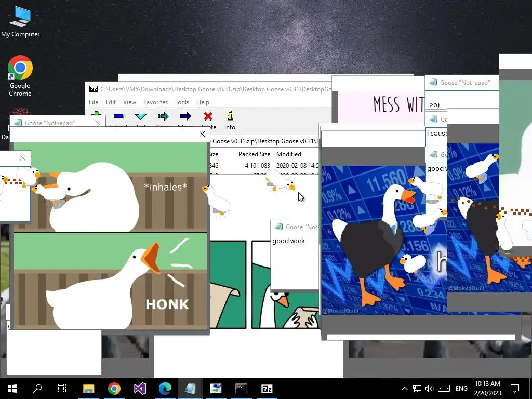532x399 pixels.
Task: Click the ENG language indicator
Action: pos(461,389)
